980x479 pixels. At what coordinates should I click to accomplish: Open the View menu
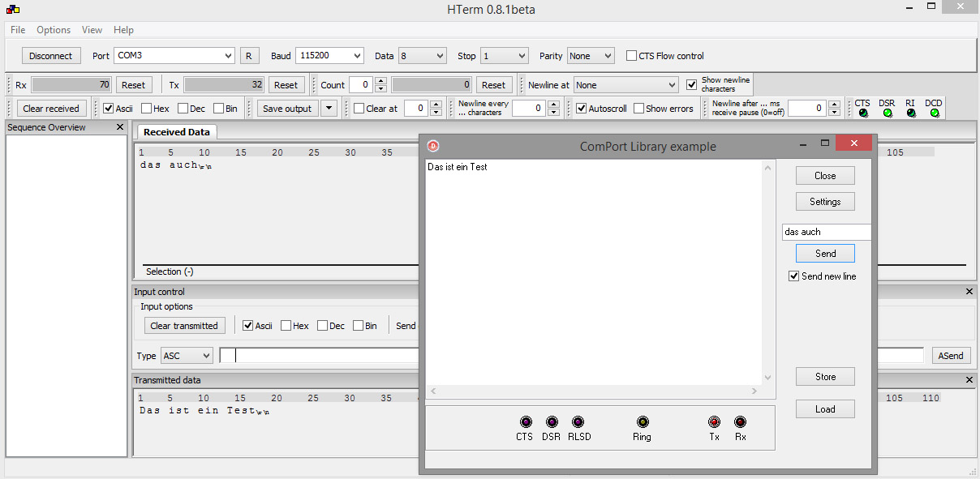[92, 30]
